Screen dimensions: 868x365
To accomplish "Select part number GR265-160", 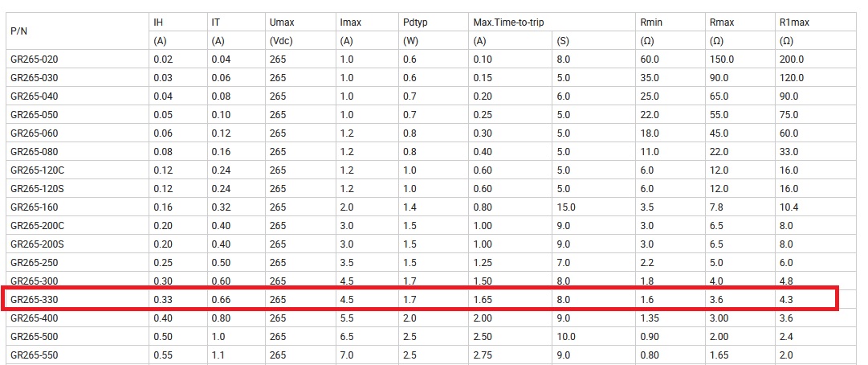I will click(35, 207).
